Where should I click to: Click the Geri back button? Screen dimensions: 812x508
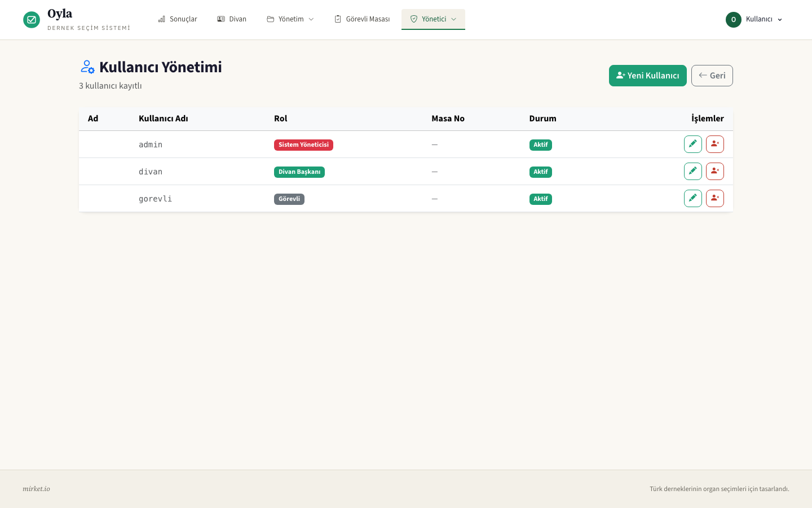[712, 76]
